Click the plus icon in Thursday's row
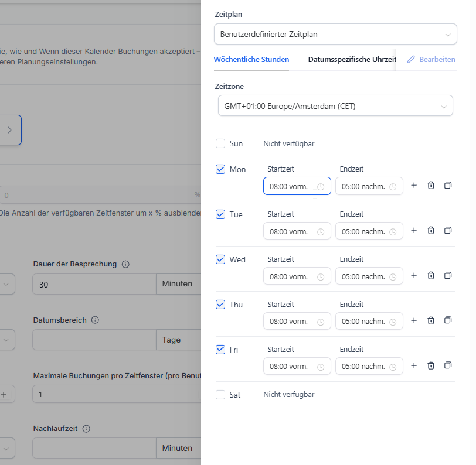The width and height of the screenshot is (476, 465). (x=413, y=321)
